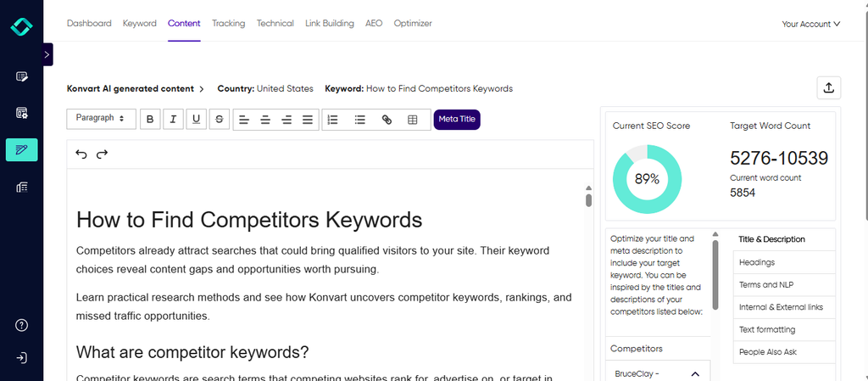Open the Link Building tab

pos(330,23)
